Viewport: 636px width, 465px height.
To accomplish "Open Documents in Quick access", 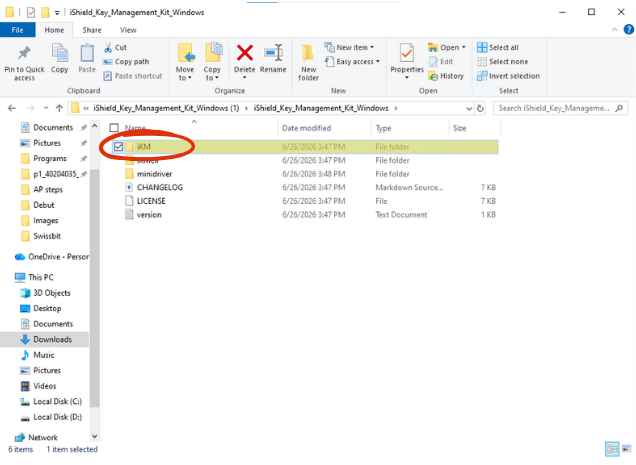I will click(53, 127).
